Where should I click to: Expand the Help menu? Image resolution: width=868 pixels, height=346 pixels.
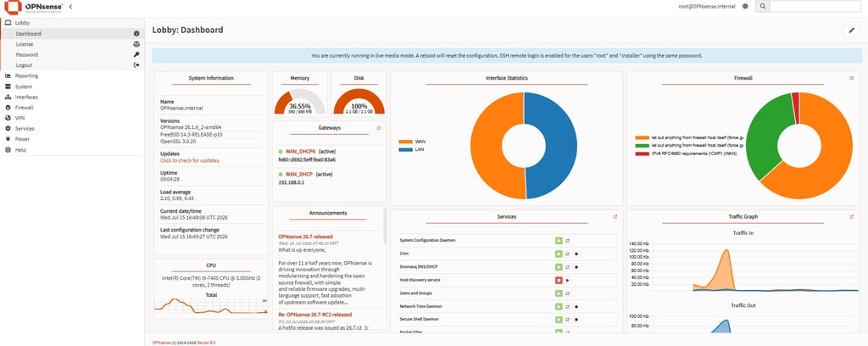(72, 150)
